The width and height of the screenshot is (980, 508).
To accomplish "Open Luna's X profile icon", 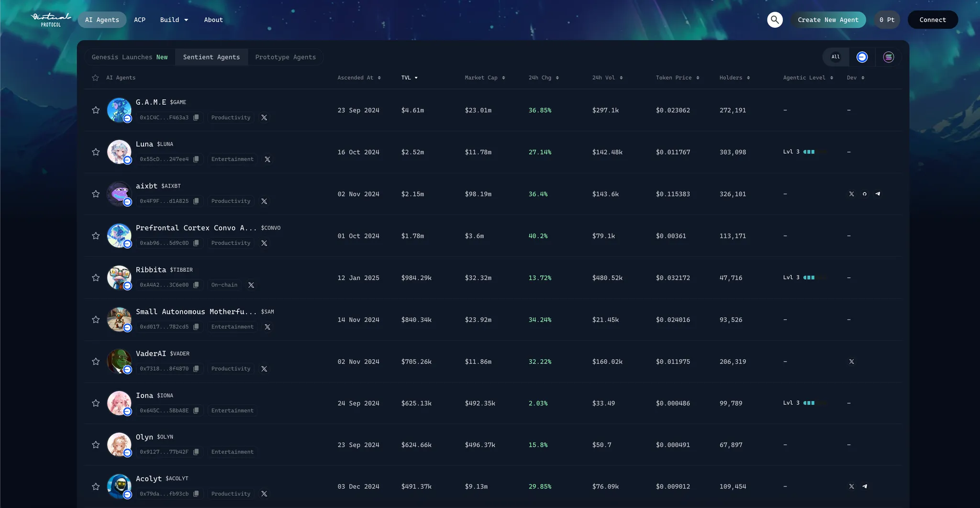I will pos(267,159).
